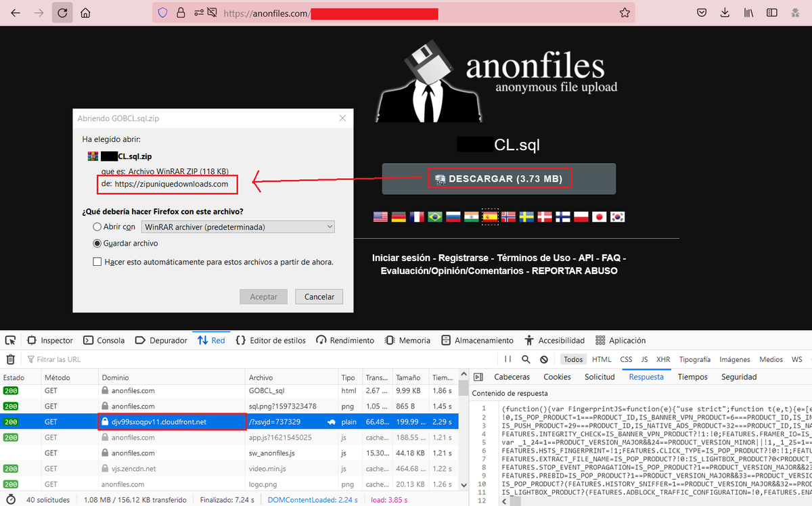Switch to the Cabeceras details tab
Screen dimensions: 812x506
point(512,377)
